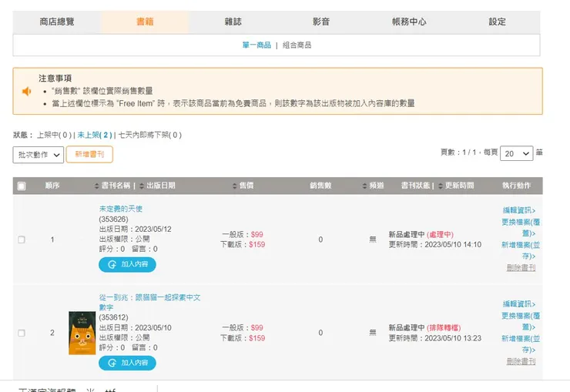Image resolution: width=570 pixels, height=392 pixels.
Task: Open the 設定 tab
Action: click(497, 22)
